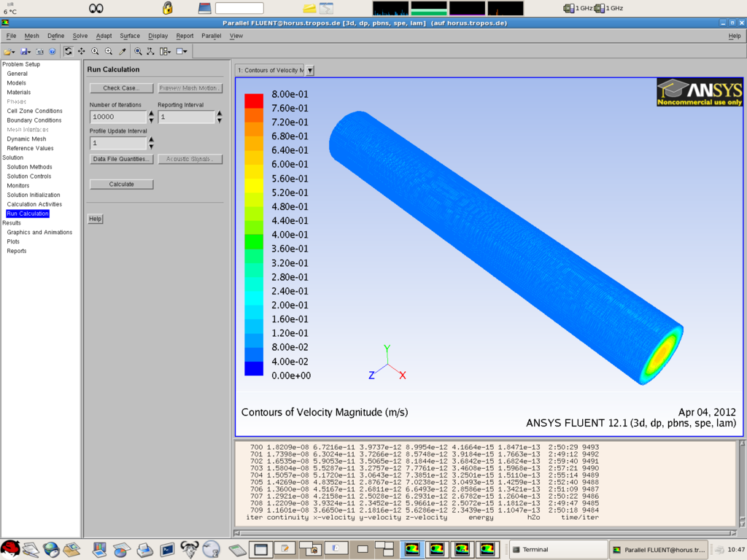
Task: Select the Rotate View tool in toolbar
Action: [x=68, y=51]
